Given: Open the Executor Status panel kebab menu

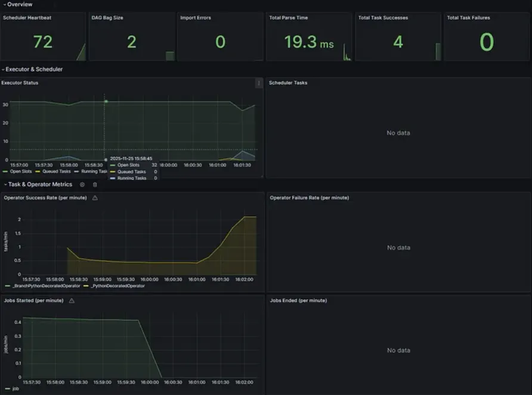Looking at the screenshot, I should point(259,83).
